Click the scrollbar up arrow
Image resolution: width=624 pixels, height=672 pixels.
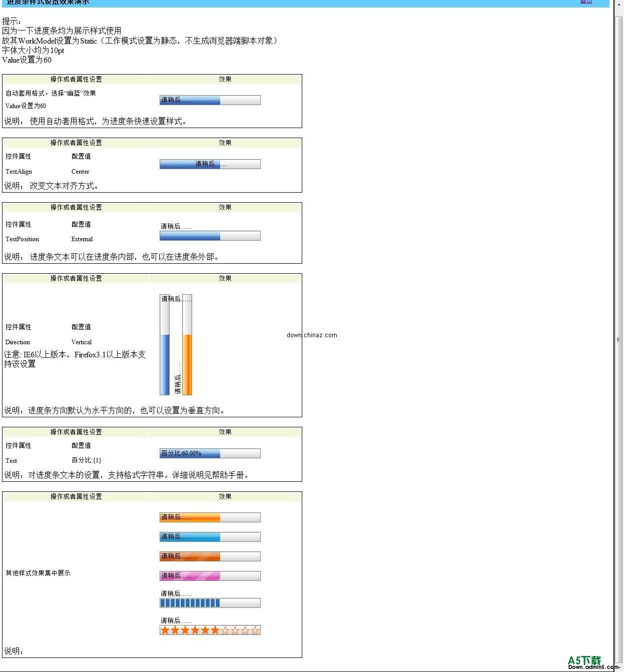coord(619,4)
